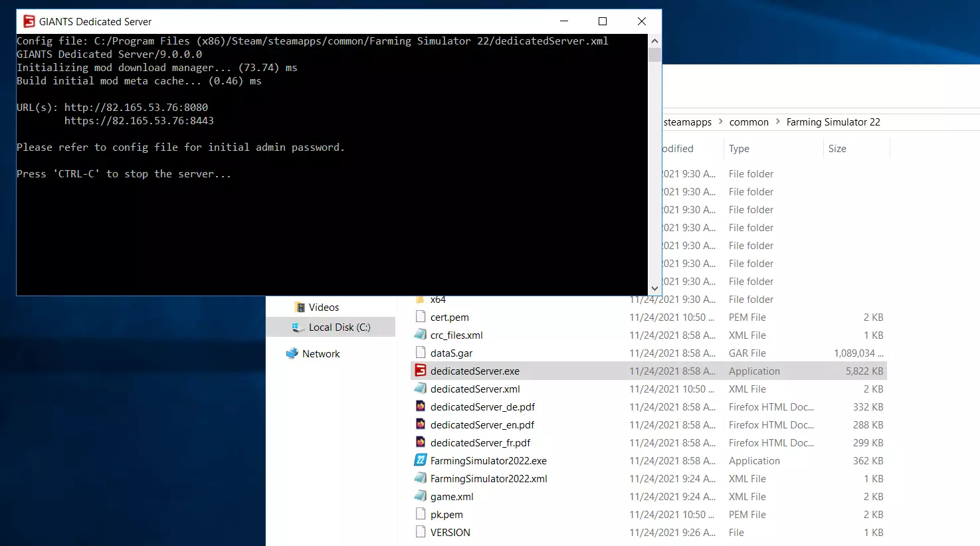
Task: Select the FarmingSimulator2022.xml file name
Action: pos(489,479)
